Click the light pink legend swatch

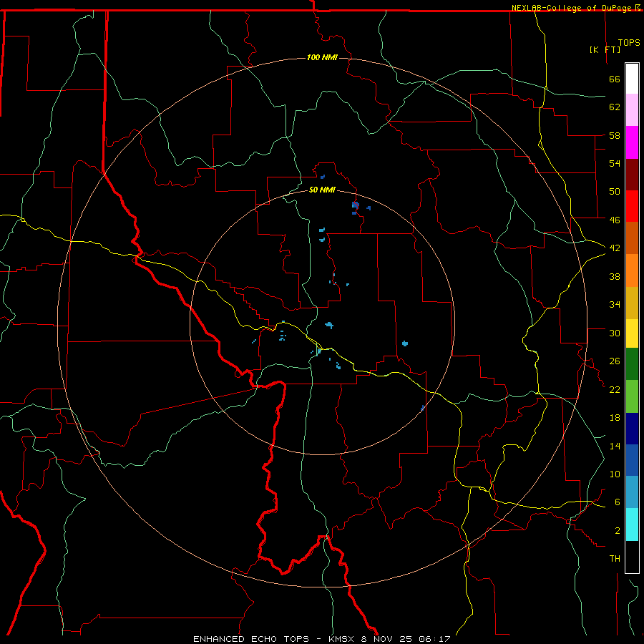[x=632, y=110]
